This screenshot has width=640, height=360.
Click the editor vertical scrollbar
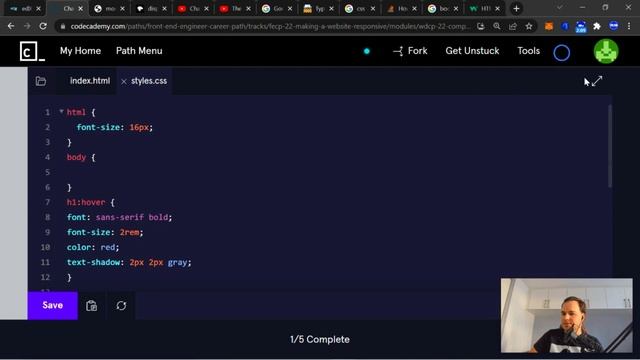[610, 146]
